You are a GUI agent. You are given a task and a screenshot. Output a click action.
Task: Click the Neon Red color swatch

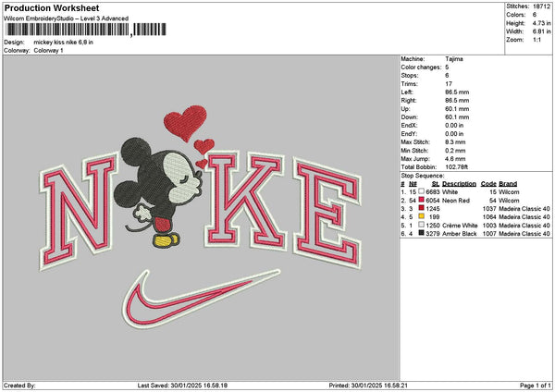pyautogui.click(x=421, y=200)
